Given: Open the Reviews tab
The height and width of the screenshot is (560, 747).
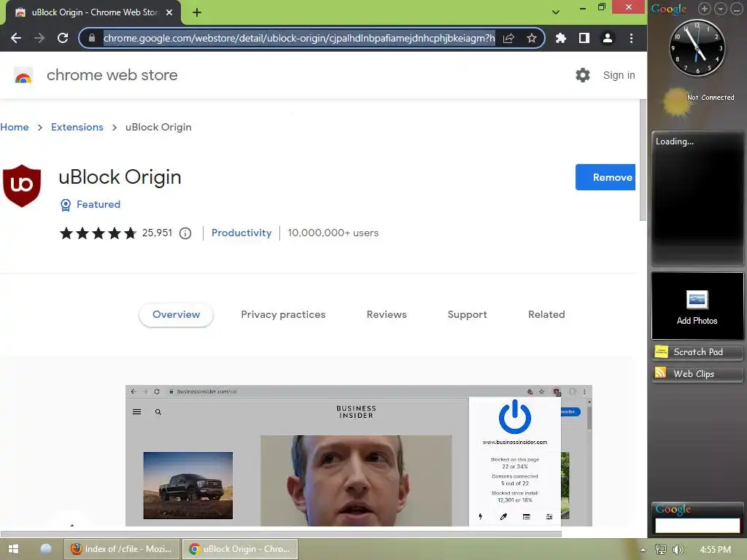Looking at the screenshot, I should tap(387, 314).
